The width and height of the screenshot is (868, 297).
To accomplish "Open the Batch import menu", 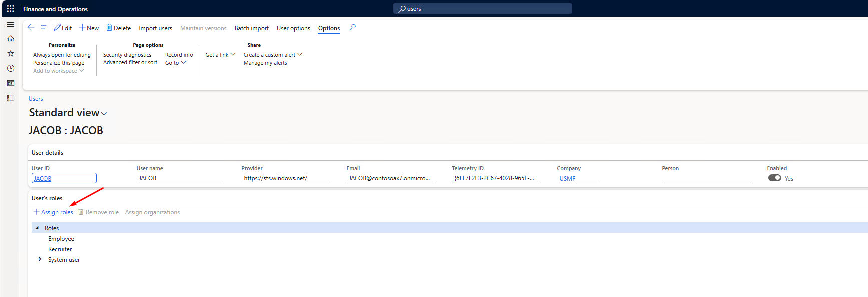I will coord(252,28).
